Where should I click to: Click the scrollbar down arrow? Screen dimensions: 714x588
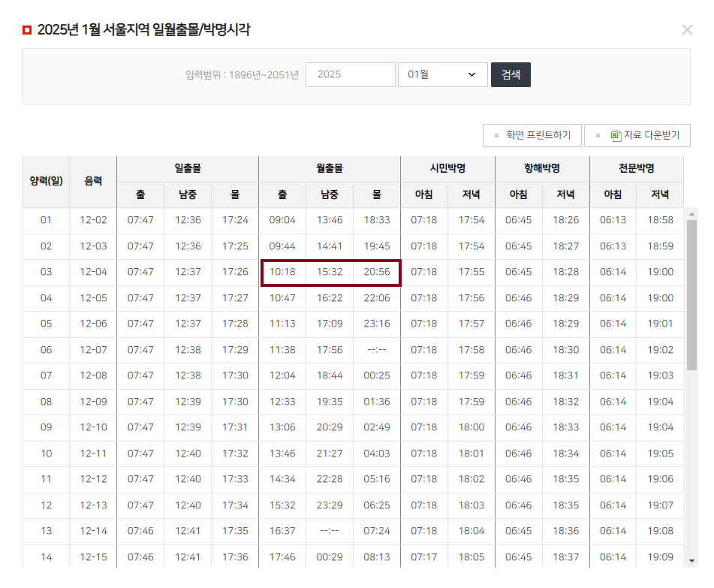pos(691,561)
